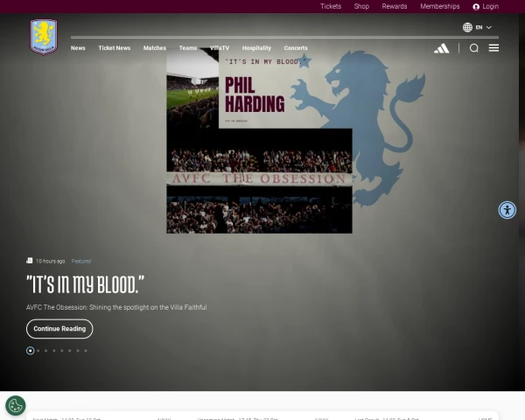Click the 10 hours ago timestamp
The image size is (525, 420).
point(50,262)
